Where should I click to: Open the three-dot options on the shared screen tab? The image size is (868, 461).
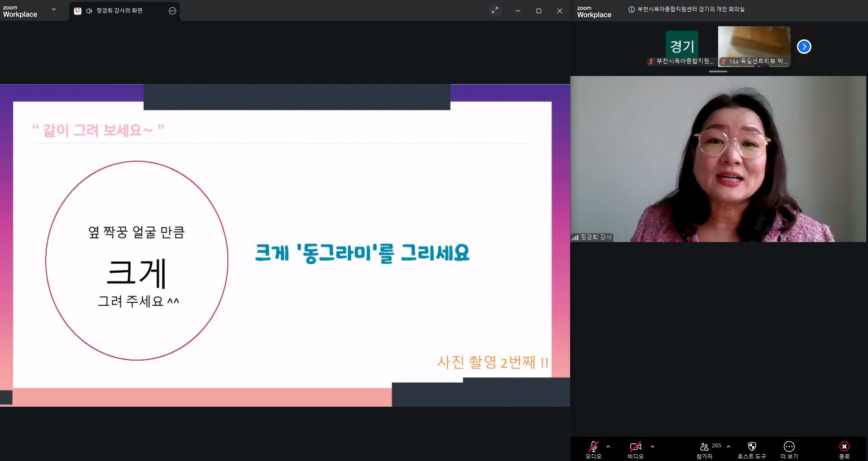coord(173,11)
